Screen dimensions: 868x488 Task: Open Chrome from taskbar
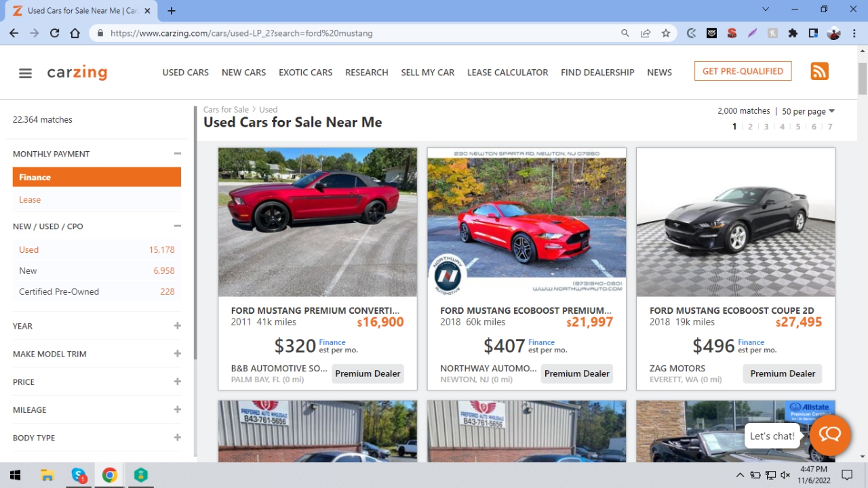[x=109, y=475]
